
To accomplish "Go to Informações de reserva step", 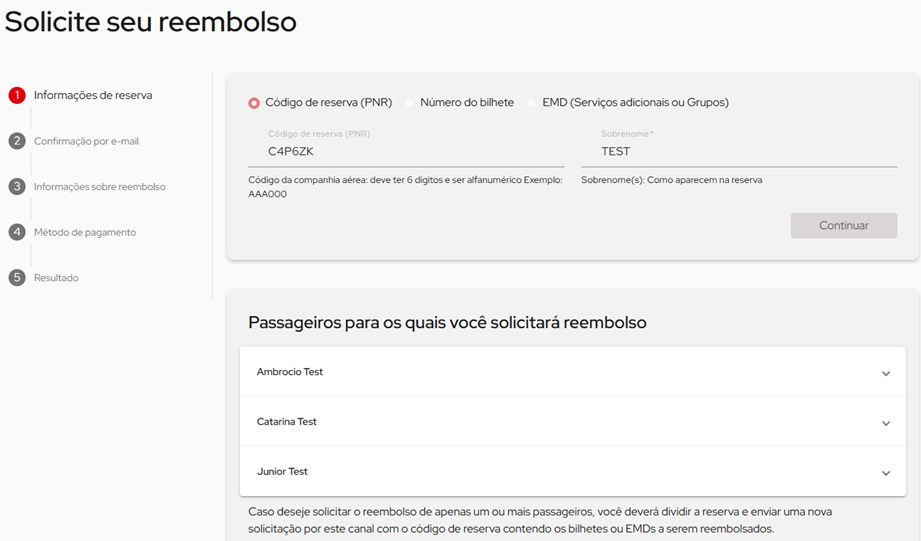I will (x=93, y=96).
